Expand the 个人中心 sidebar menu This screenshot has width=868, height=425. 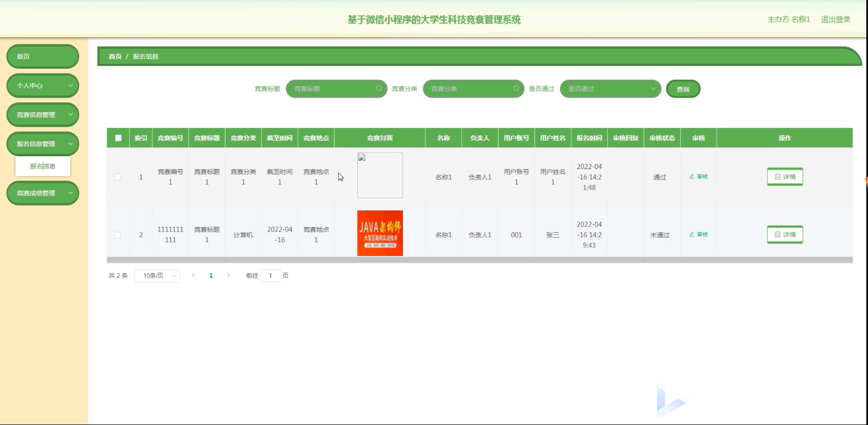coord(43,86)
